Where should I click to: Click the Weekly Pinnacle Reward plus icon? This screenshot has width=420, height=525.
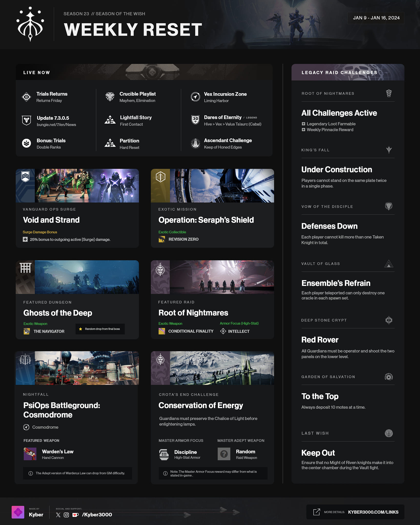(303, 130)
